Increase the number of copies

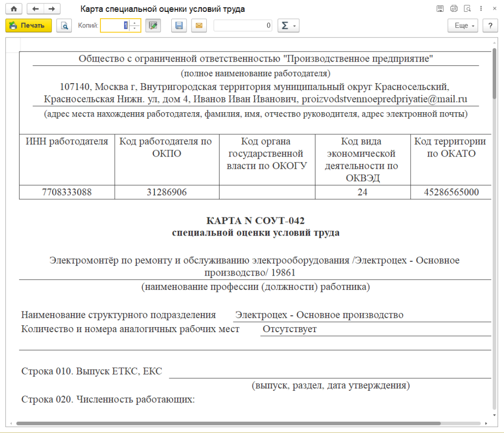[135, 23]
